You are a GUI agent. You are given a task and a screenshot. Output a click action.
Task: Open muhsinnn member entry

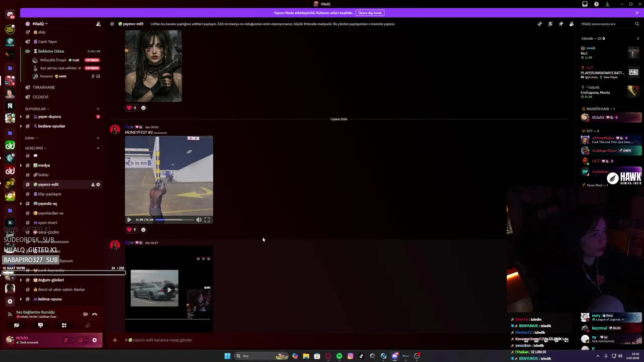pyautogui.click(x=611, y=171)
